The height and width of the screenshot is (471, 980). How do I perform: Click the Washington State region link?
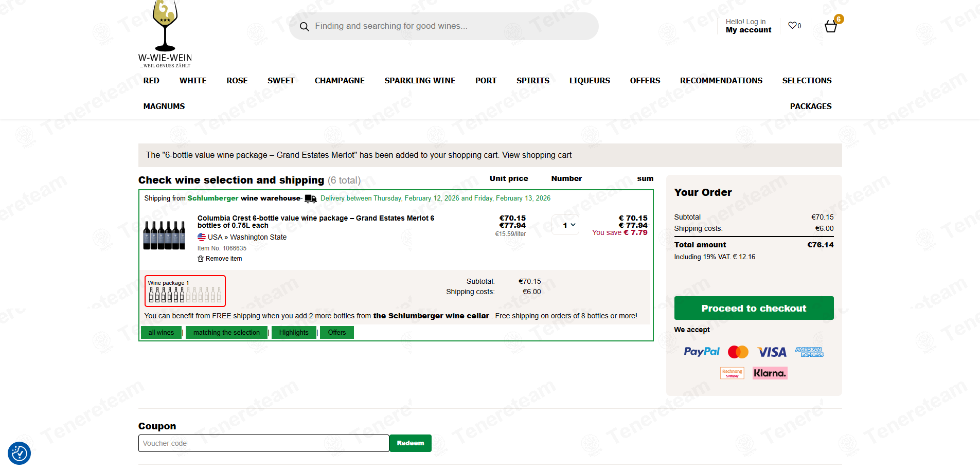tap(258, 237)
